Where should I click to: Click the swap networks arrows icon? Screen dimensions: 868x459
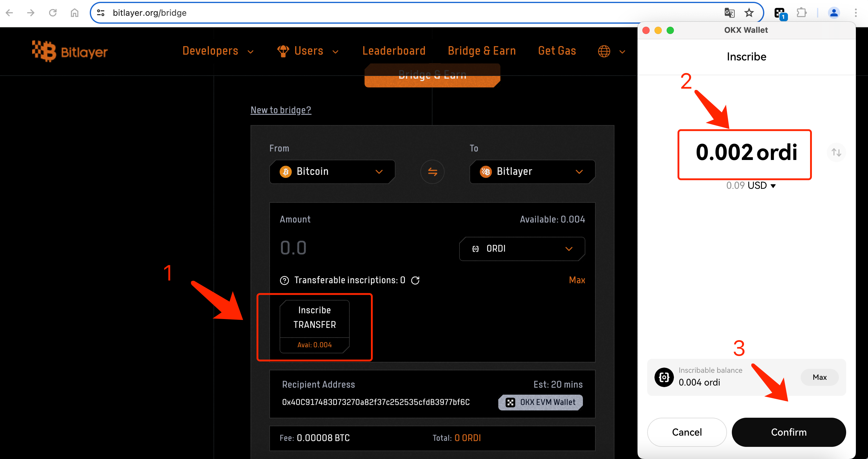432,172
